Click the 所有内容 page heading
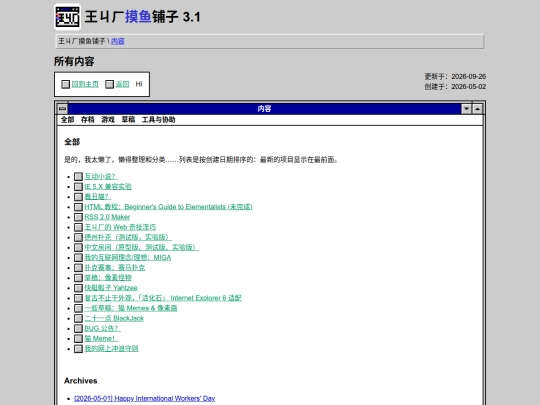This screenshot has width=540, height=405. pos(74,61)
